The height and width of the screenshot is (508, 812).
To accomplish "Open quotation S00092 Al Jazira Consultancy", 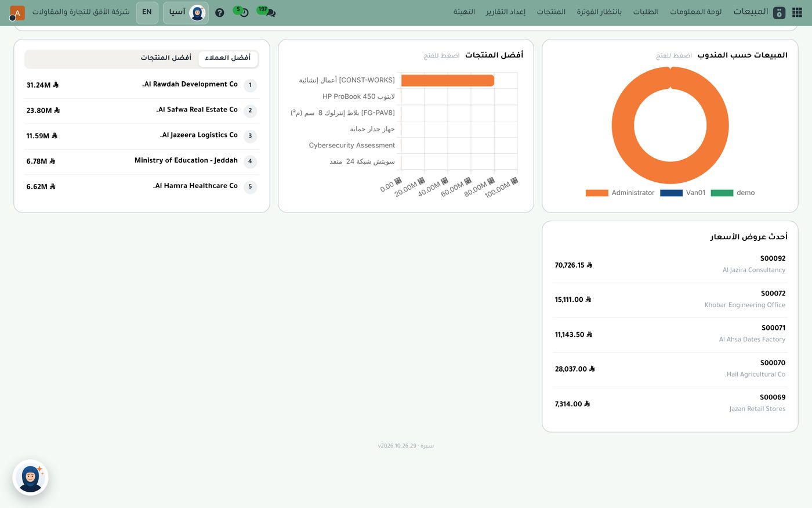I will [670, 265].
